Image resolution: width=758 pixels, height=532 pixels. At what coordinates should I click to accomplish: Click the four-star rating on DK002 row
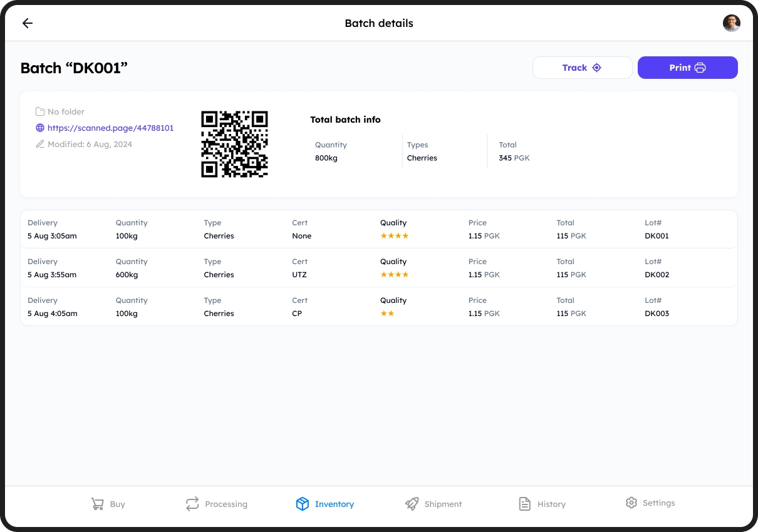point(395,275)
